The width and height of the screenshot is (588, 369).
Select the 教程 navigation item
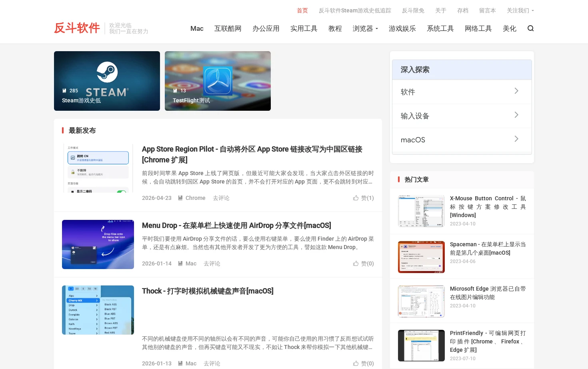pyautogui.click(x=335, y=28)
